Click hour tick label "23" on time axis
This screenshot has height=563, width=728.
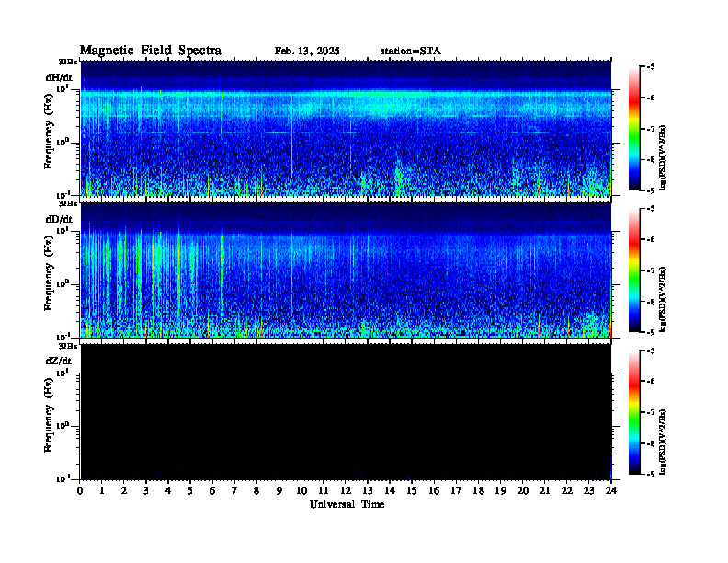pos(588,491)
